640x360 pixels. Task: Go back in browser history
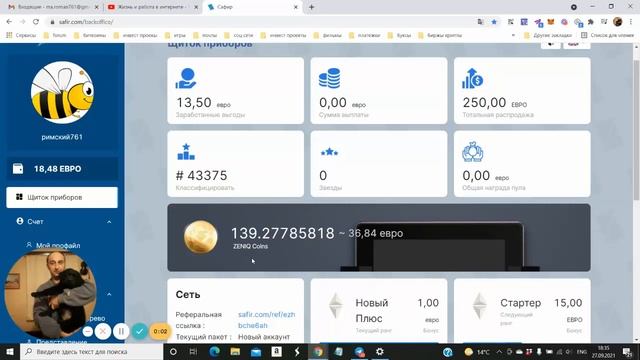click(x=9, y=22)
